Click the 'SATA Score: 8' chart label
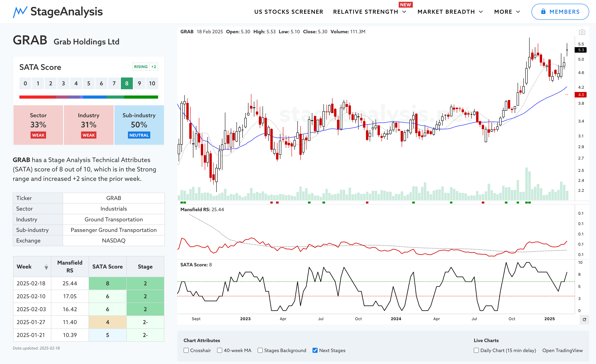The width and height of the screenshot is (596, 364). point(196,265)
